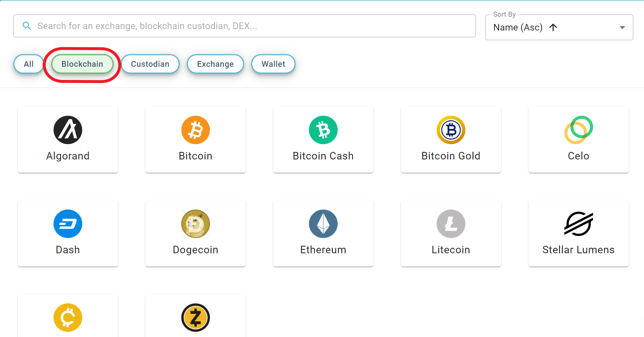
Task: Click the Algorand logo icon
Action: (68, 130)
